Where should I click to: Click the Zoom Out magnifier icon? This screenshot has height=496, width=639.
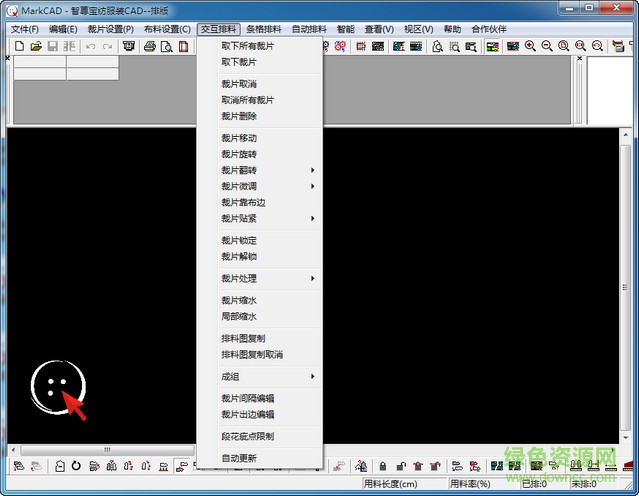(546, 46)
